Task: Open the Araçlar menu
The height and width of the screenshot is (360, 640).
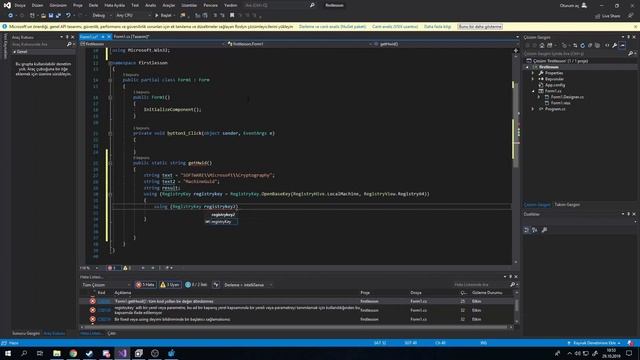Action: (169, 5)
